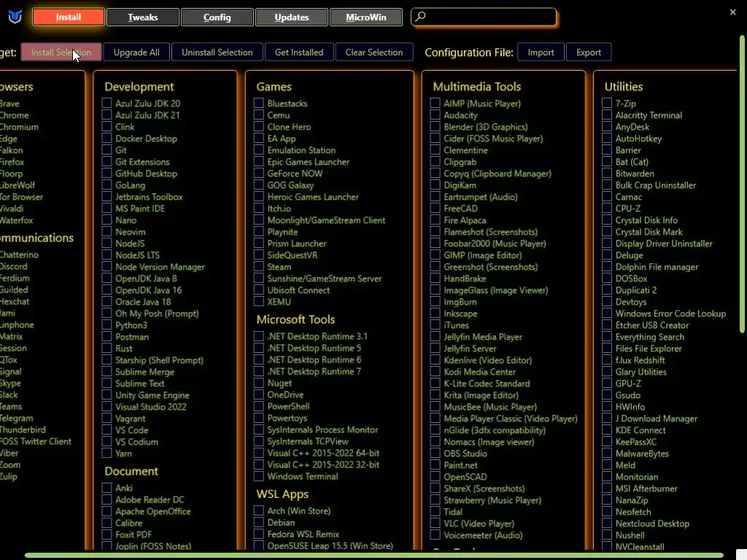
Task: Tick the Adobe Reader DC checkbox
Action: [107, 499]
